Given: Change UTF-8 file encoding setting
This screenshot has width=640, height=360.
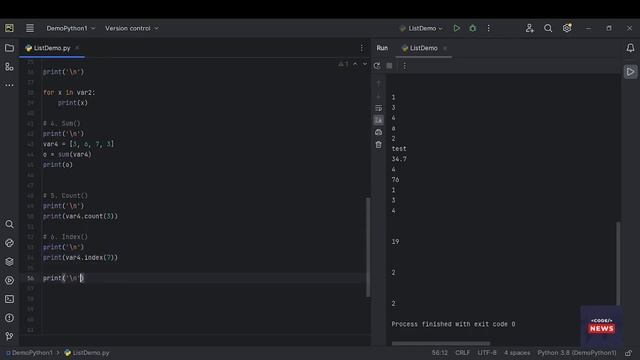Looking at the screenshot, I should click(487, 353).
